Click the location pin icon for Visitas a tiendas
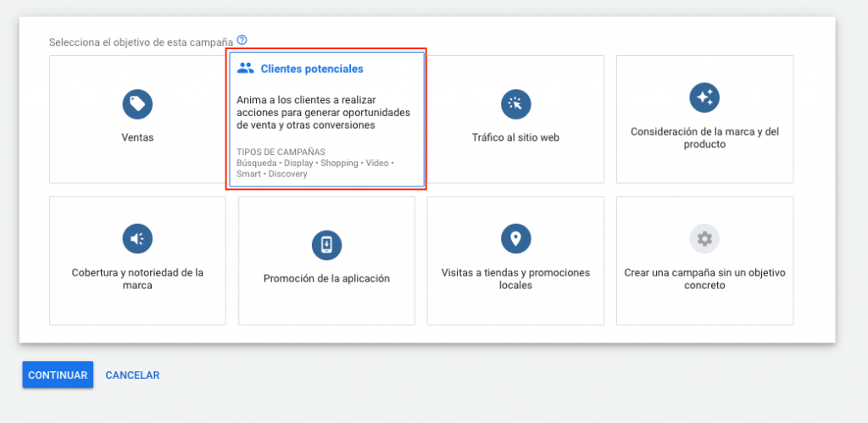This screenshot has width=868, height=423. click(x=516, y=239)
